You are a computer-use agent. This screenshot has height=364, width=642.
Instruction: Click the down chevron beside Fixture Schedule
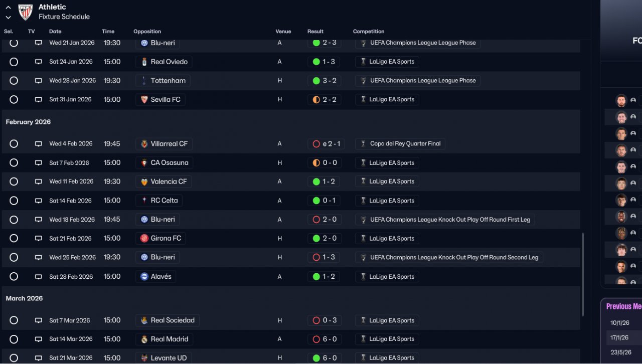(x=8, y=17)
